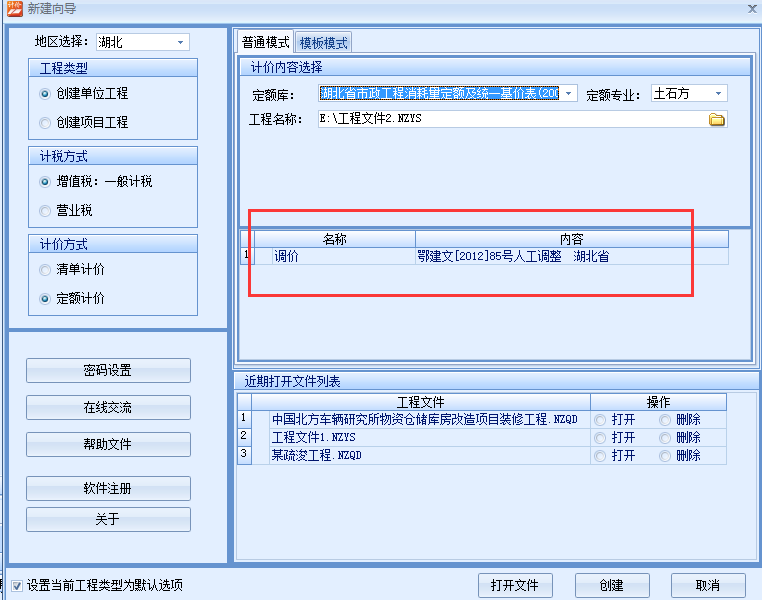Click the 密码设置 button

pos(108,370)
